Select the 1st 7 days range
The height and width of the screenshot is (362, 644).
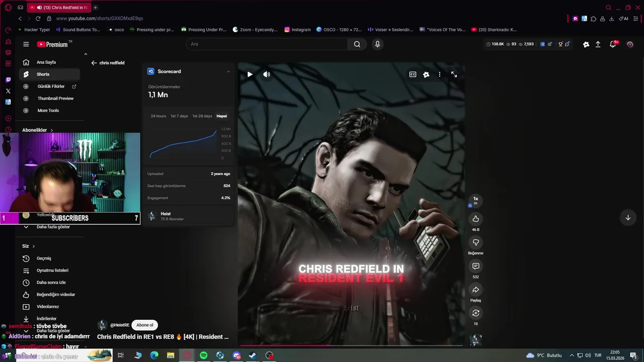click(179, 116)
